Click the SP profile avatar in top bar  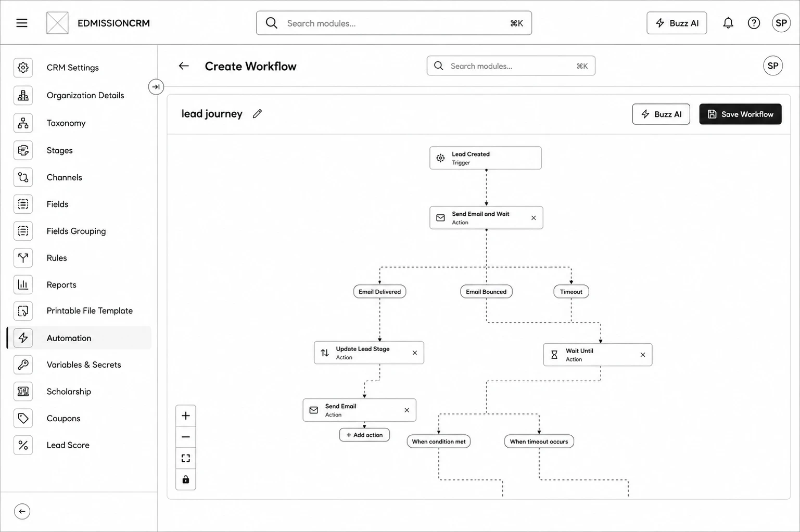point(781,23)
